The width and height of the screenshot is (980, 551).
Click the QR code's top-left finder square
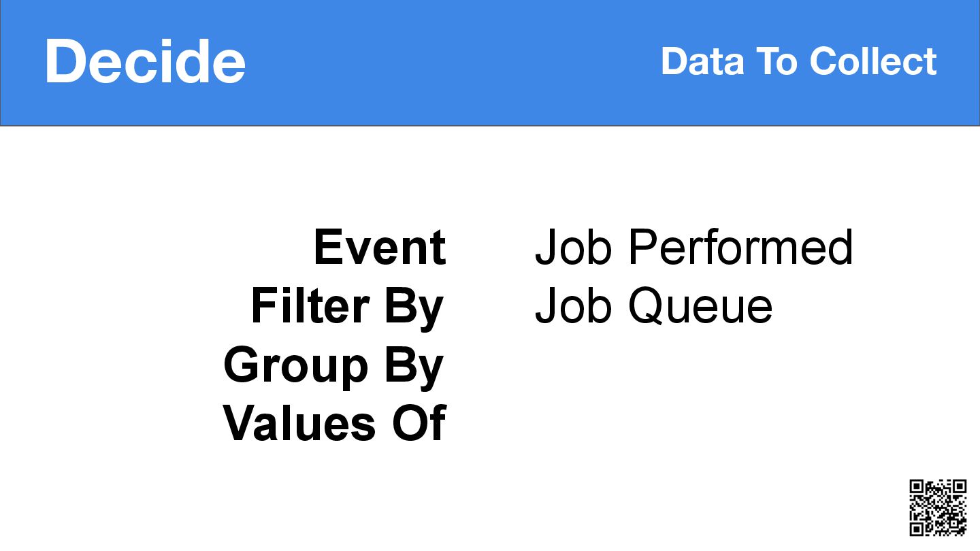tap(917, 486)
